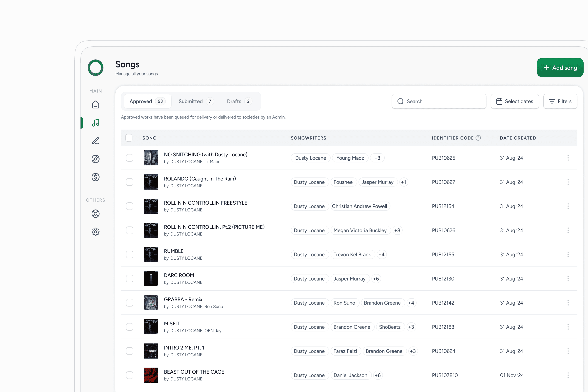Screen dimensions: 588x392
Task: Click identifier code PUB10625
Action: pos(443,158)
